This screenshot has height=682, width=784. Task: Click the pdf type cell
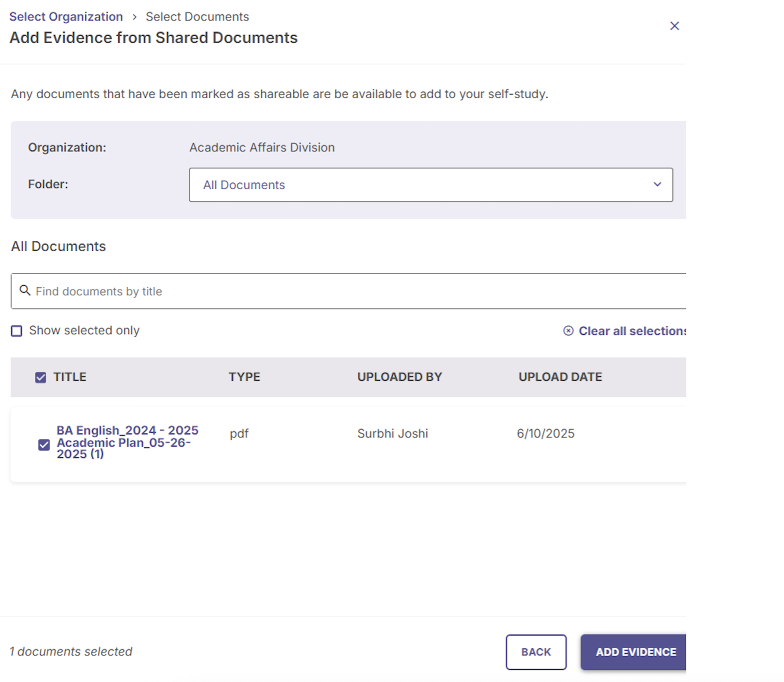pos(239,433)
